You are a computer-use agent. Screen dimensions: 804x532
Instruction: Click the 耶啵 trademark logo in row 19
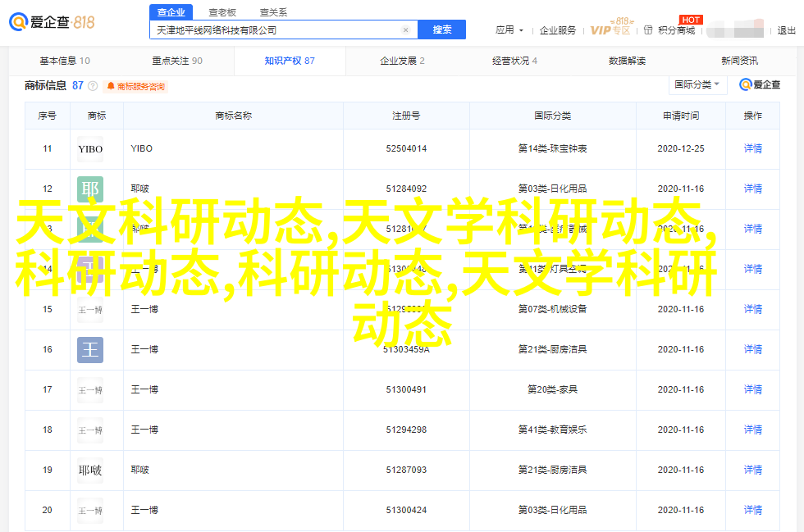coord(90,471)
